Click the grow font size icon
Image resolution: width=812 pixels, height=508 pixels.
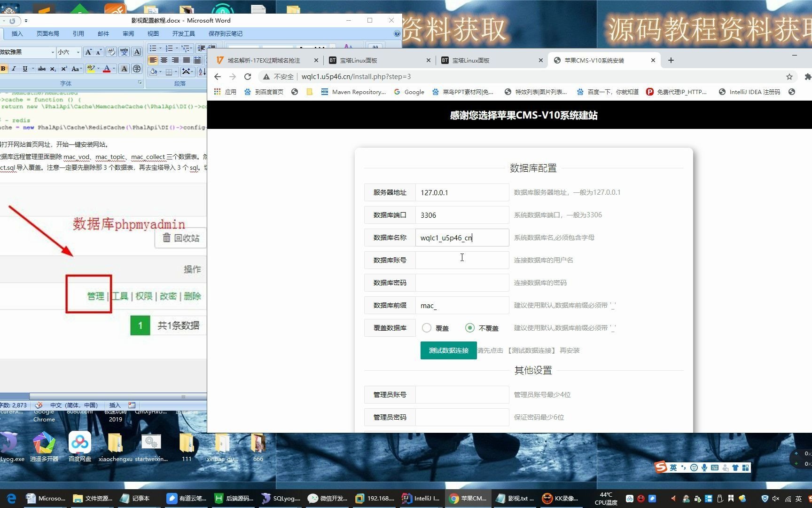[88, 52]
